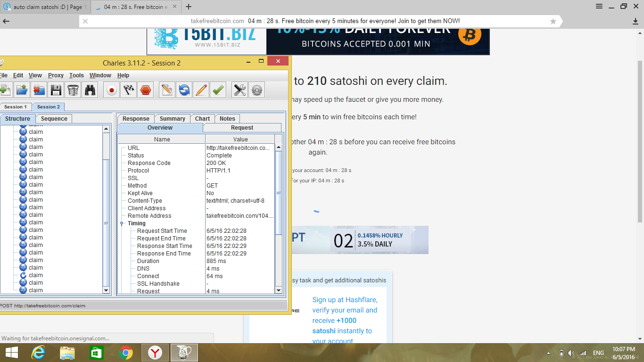Select the 'Duration' row label
This screenshot has height=362, width=644.
pyautogui.click(x=148, y=261)
